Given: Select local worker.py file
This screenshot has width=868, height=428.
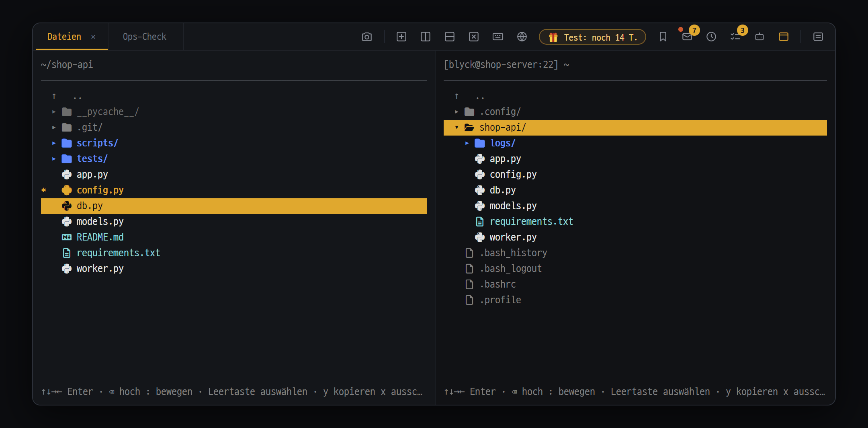Looking at the screenshot, I should coord(234,269).
